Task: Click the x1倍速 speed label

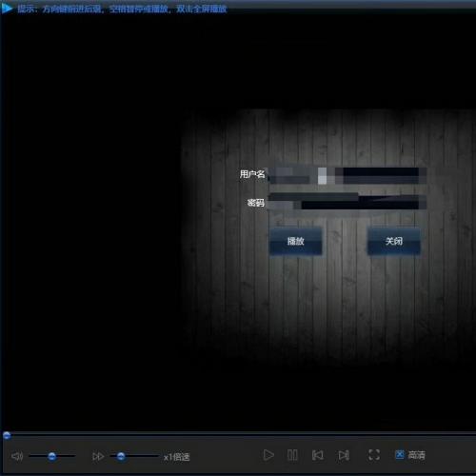Action: [177, 457]
